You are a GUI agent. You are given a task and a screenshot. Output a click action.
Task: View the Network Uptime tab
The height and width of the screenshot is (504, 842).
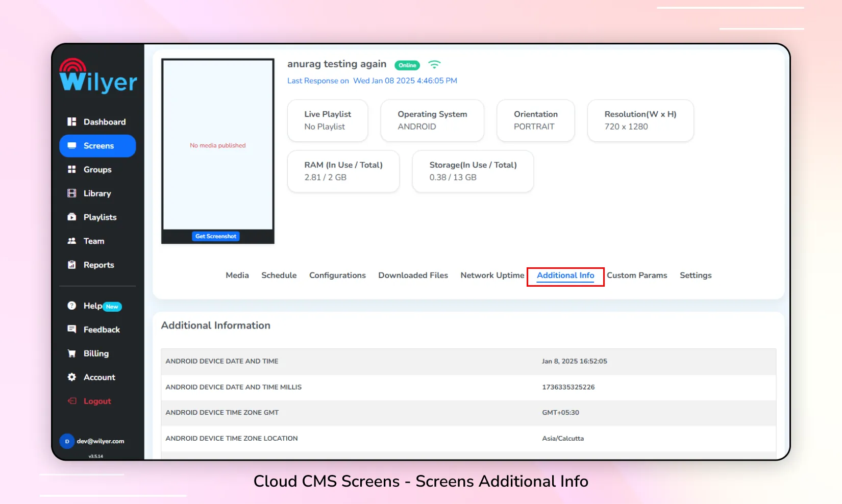click(492, 275)
